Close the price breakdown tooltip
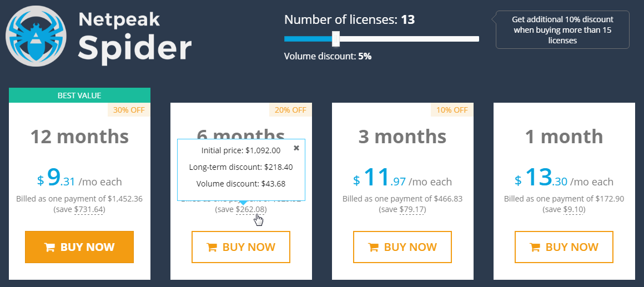644x287 pixels. coord(296,148)
